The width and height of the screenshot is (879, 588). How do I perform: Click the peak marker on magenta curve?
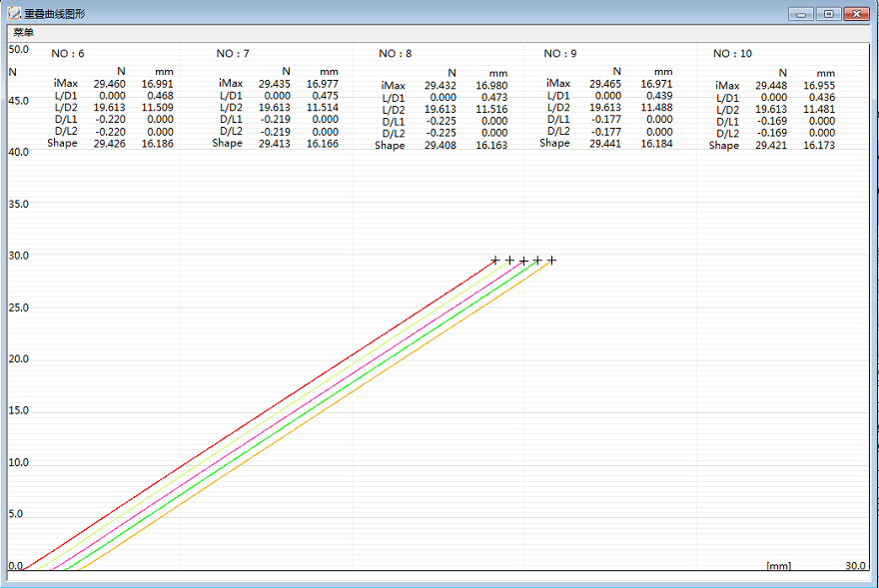pos(523,261)
